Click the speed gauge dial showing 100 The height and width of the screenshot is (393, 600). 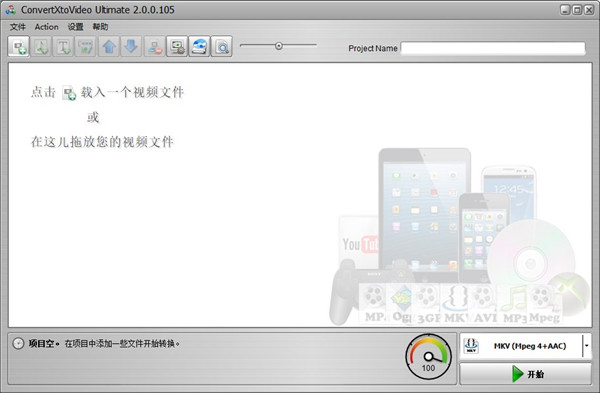tap(428, 356)
